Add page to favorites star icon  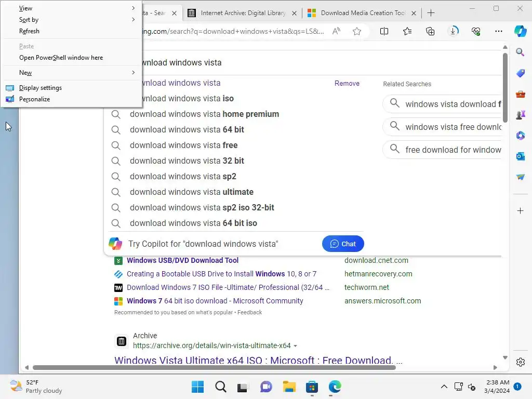click(x=356, y=31)
